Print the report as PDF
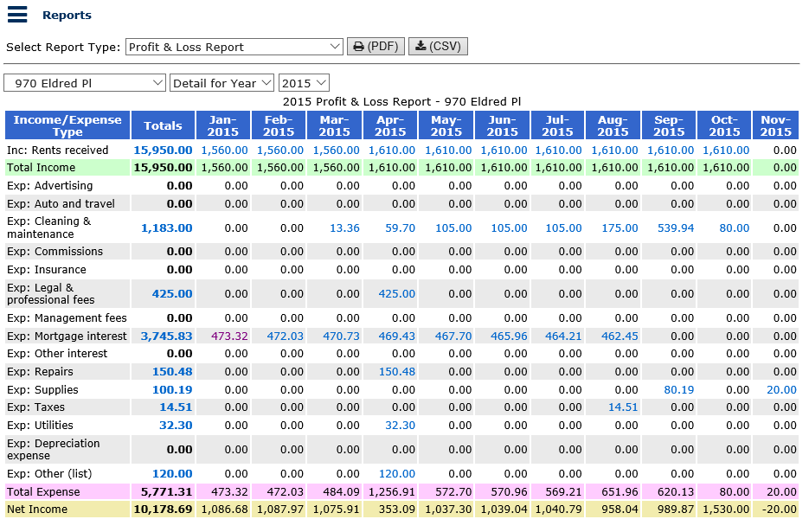 click(376, 47)
